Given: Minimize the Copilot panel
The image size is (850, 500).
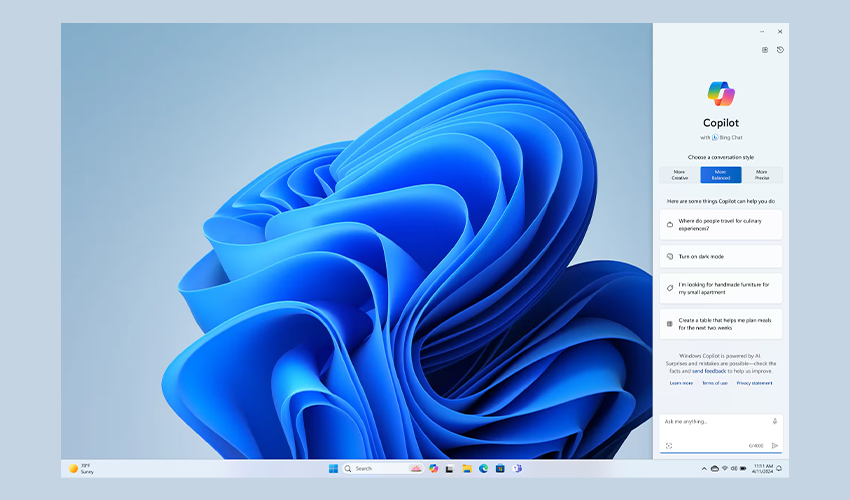Looking at the screenshot, I should (x=762, y=31).
